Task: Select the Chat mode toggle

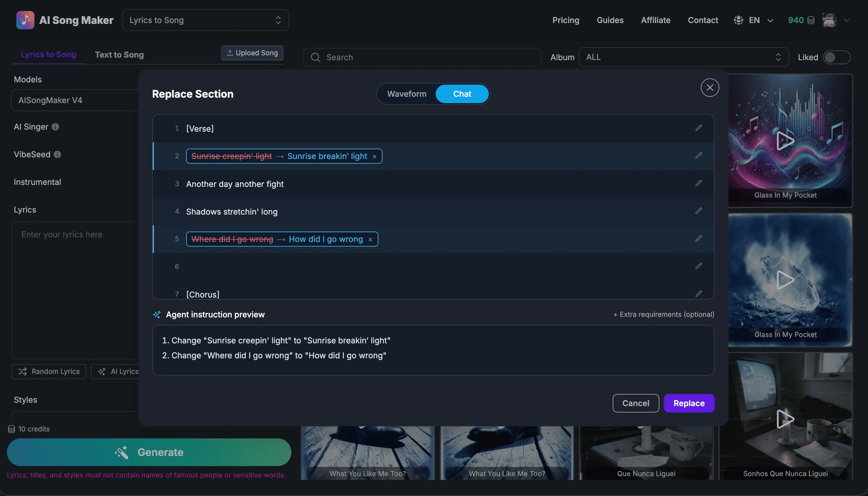Action: click(462, 94)
